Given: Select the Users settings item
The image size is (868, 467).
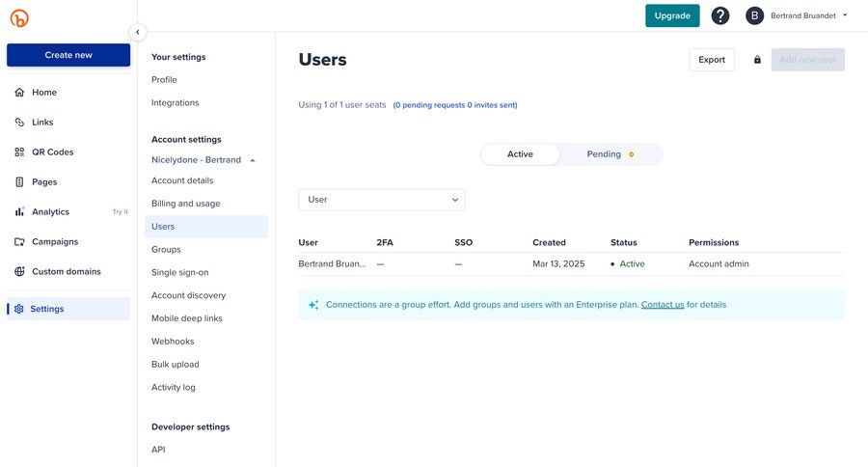Looking at the screenshot, I should 206,227.
